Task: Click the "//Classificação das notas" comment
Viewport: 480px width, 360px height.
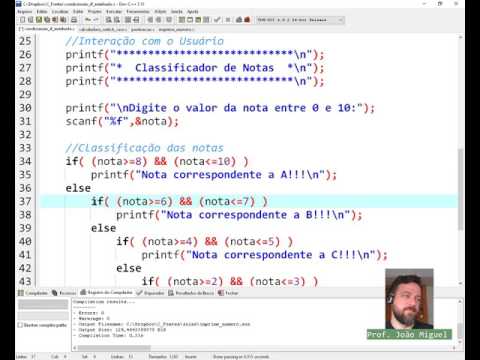Action: [145, 148]
